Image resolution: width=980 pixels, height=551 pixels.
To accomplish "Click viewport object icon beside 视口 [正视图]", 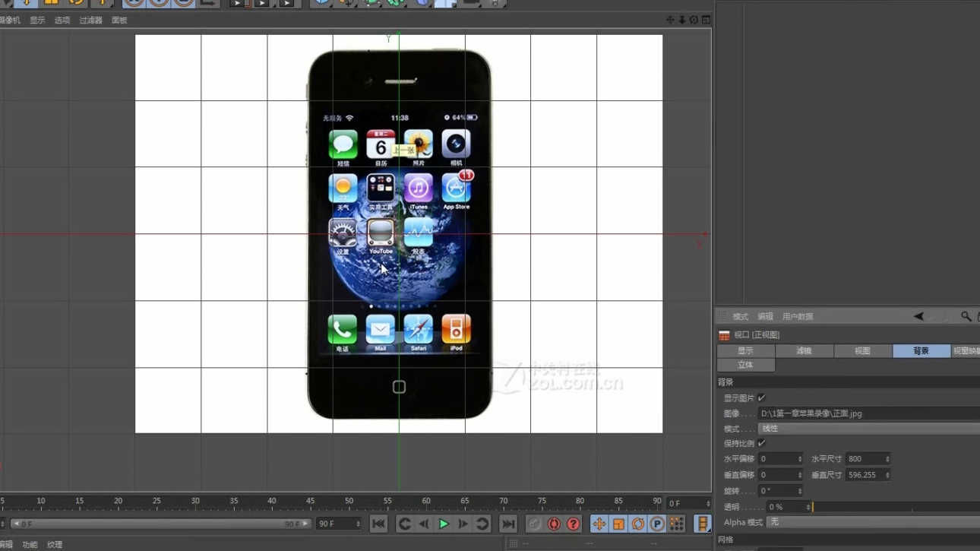I will pyautogui.click(x=724, y=334).
